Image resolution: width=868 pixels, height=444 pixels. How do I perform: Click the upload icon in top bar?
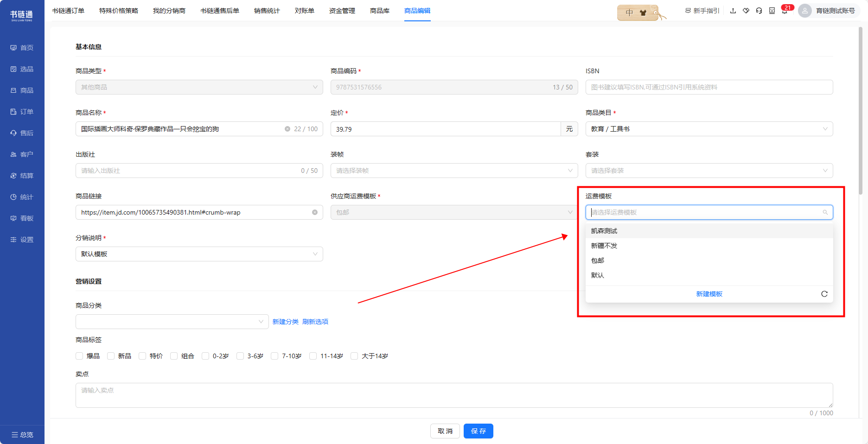(x=733, y=11)
